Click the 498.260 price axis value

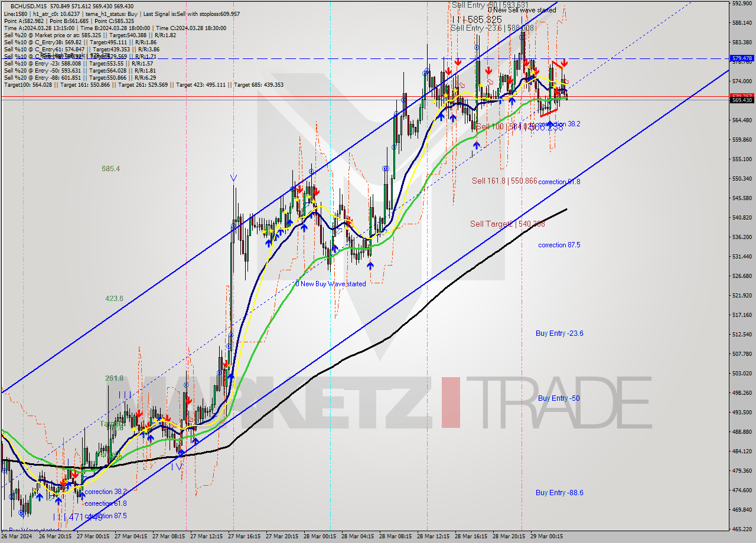pos(742,393)
